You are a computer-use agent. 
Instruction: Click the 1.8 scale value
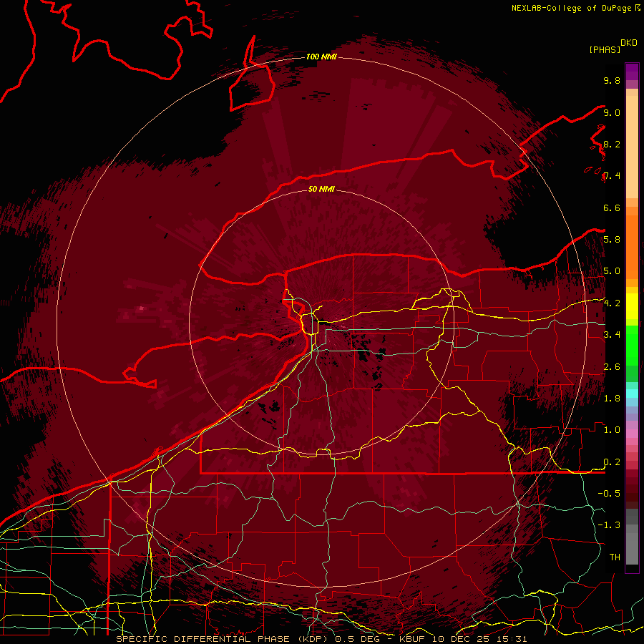(612, 399)
